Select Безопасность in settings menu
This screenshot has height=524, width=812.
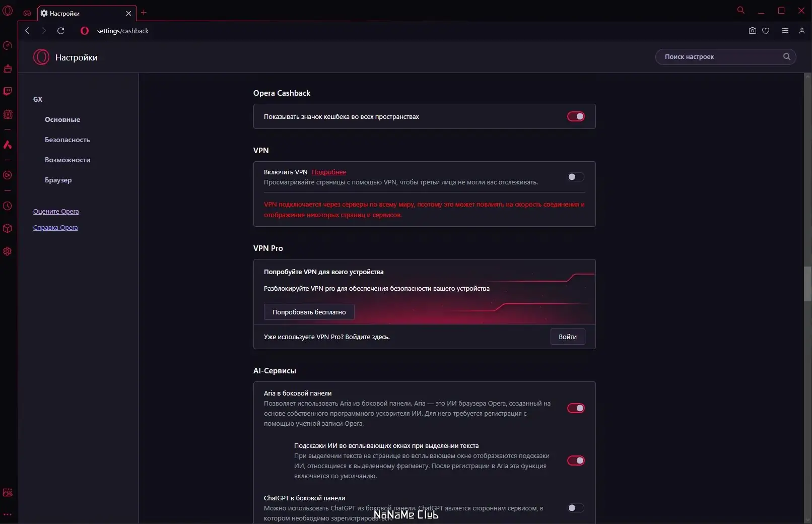point(67,140)
